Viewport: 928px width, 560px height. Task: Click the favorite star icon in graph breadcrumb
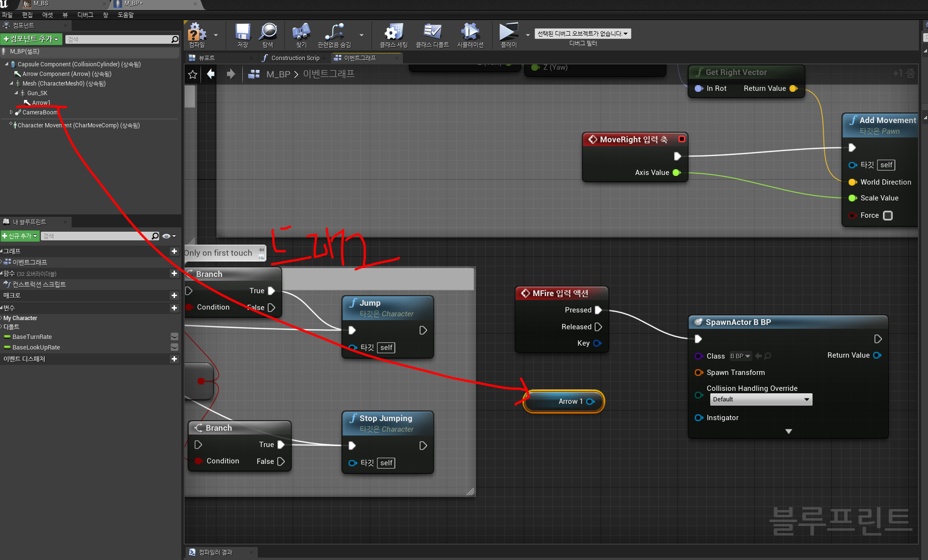193,74
